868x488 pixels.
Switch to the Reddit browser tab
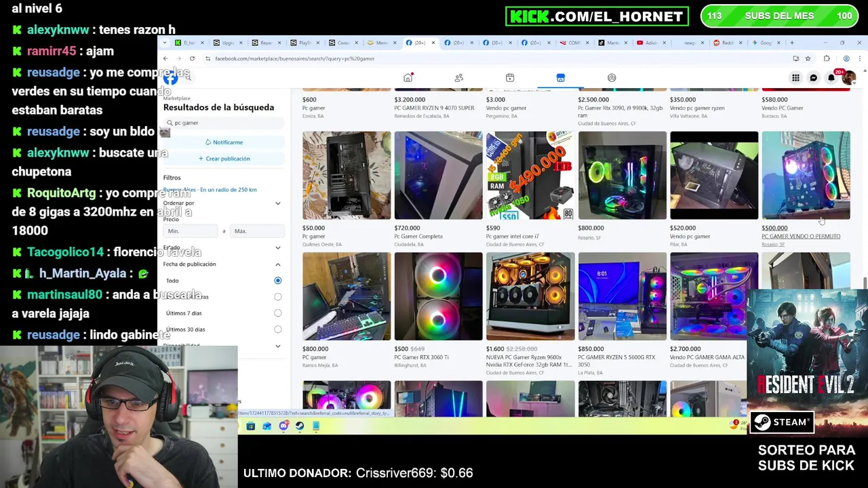click(x=726, y=43)
